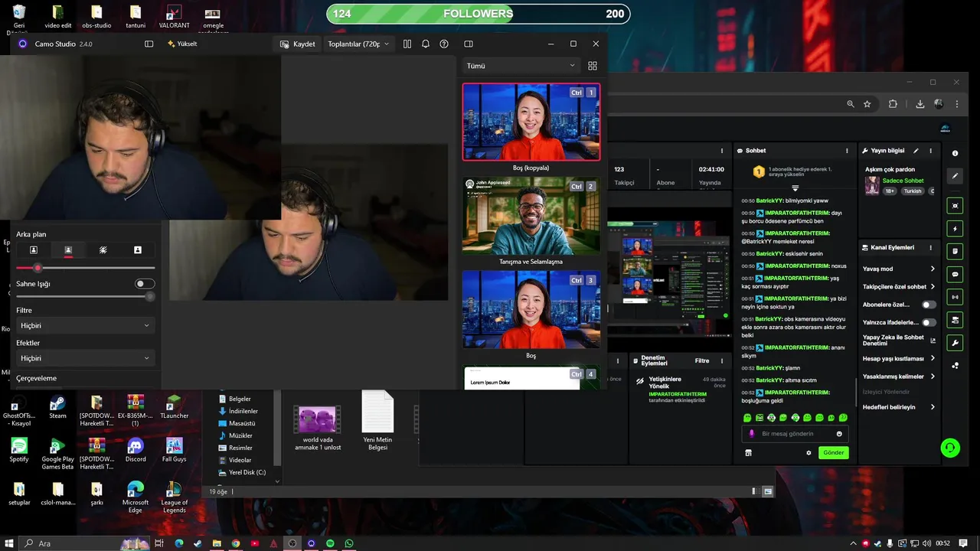Select the Tanışma ve Selamlaşma scene thumbnail

point(531,216)
